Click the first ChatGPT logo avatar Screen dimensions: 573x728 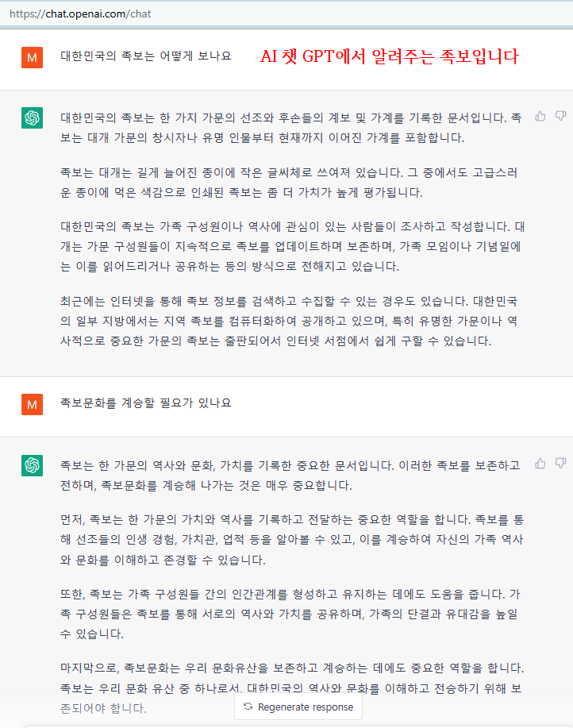point(32,117)
